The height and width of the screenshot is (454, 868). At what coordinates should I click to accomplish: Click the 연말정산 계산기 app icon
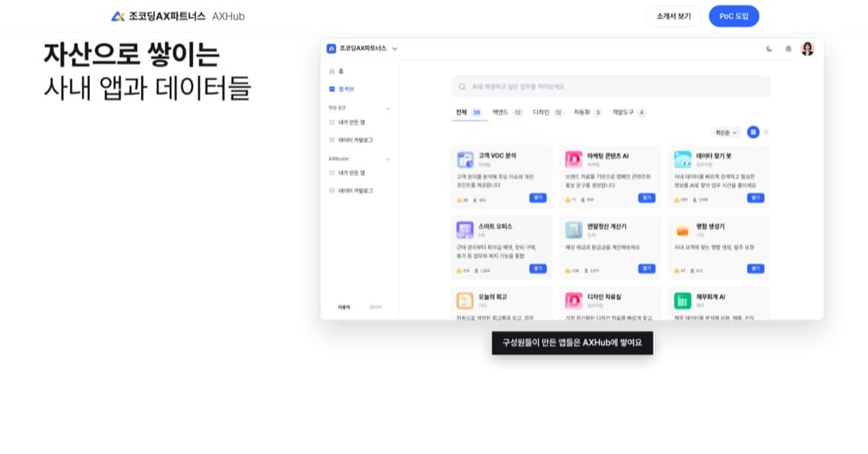click(x=574, y=230)
